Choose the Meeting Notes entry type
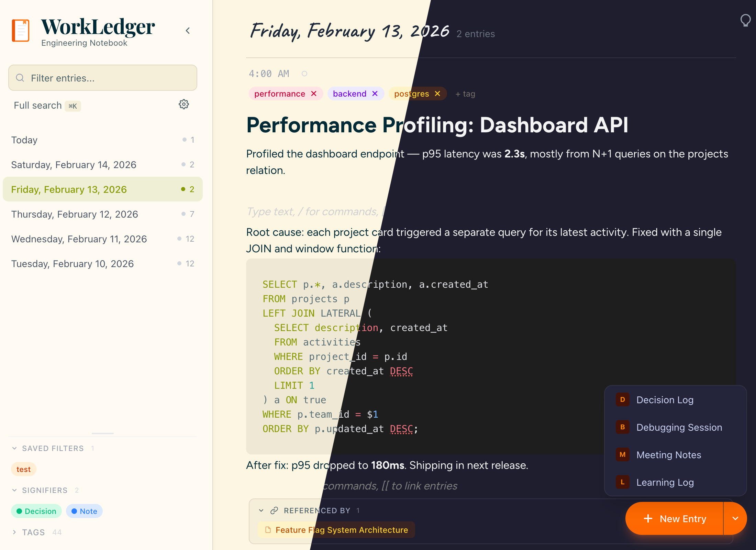Screen dimensions: 756x550 (x=668, y=455)
